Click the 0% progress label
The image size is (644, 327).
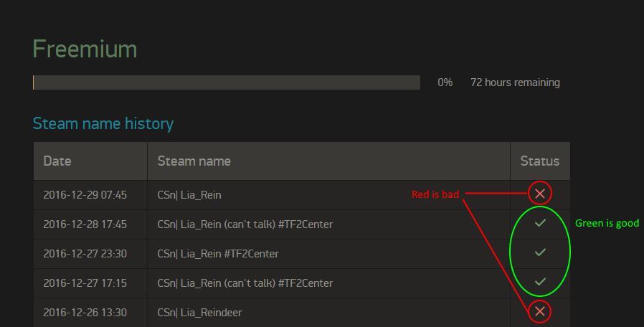(445, 82)
